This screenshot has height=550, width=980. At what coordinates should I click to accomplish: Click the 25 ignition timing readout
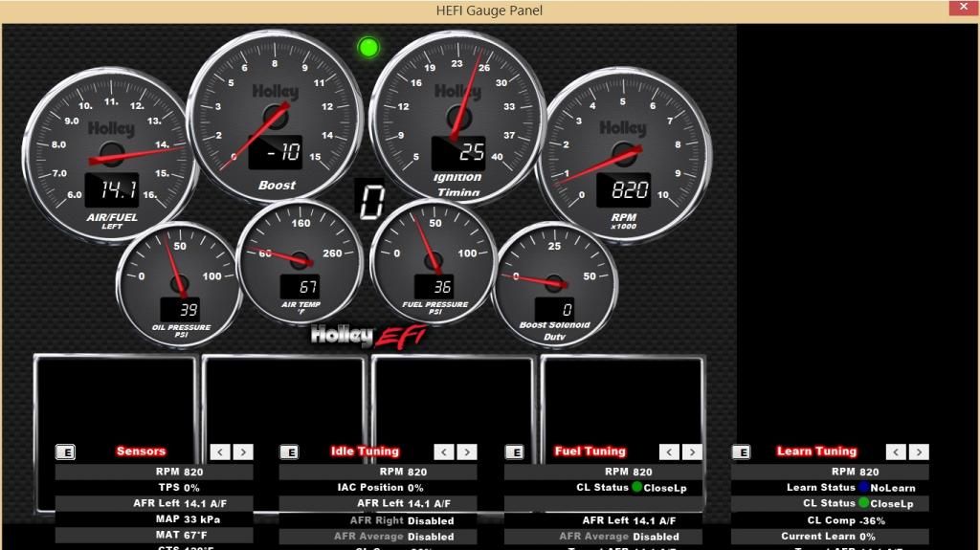[x=458, y=152]
